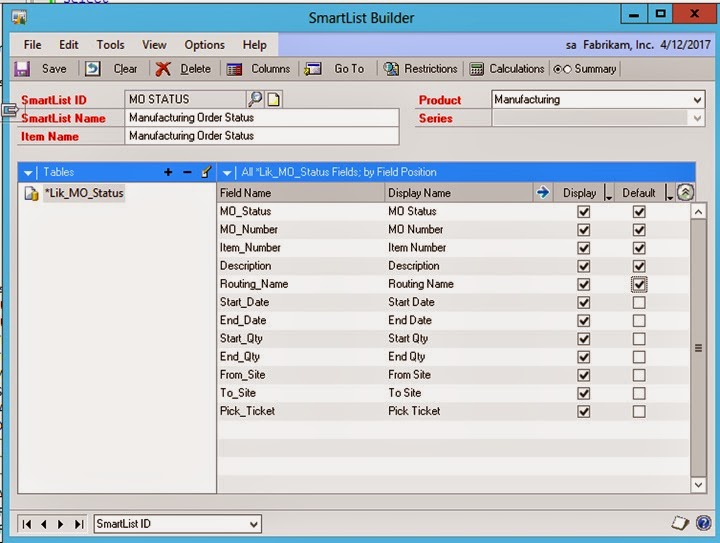The image size is (720, 543).
Task: Click the SmartList Builder title bar app icon
Action: 19,18
